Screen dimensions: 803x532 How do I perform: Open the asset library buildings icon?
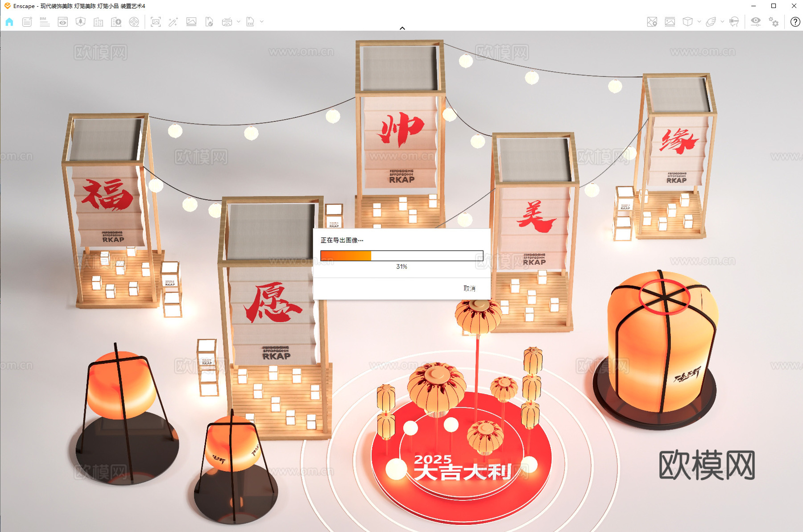99,21
